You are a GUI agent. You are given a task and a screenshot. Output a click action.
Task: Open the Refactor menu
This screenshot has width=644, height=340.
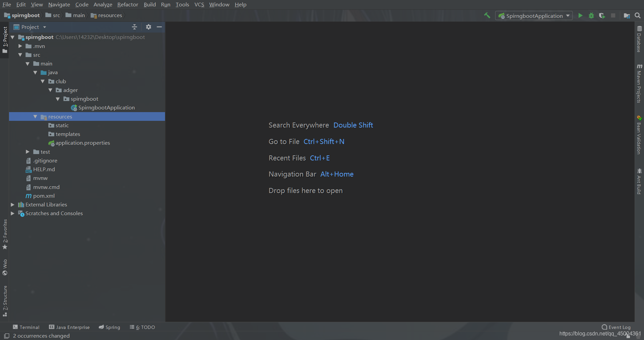[127, 4]
